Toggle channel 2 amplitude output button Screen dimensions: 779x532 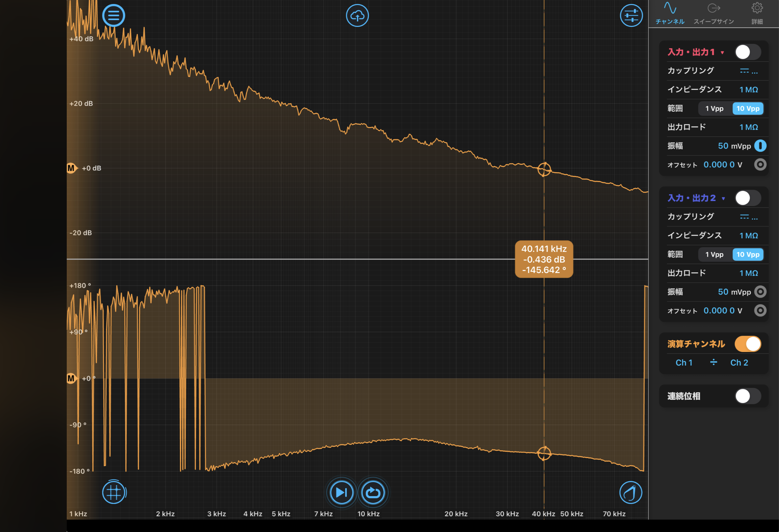[760, 292]
